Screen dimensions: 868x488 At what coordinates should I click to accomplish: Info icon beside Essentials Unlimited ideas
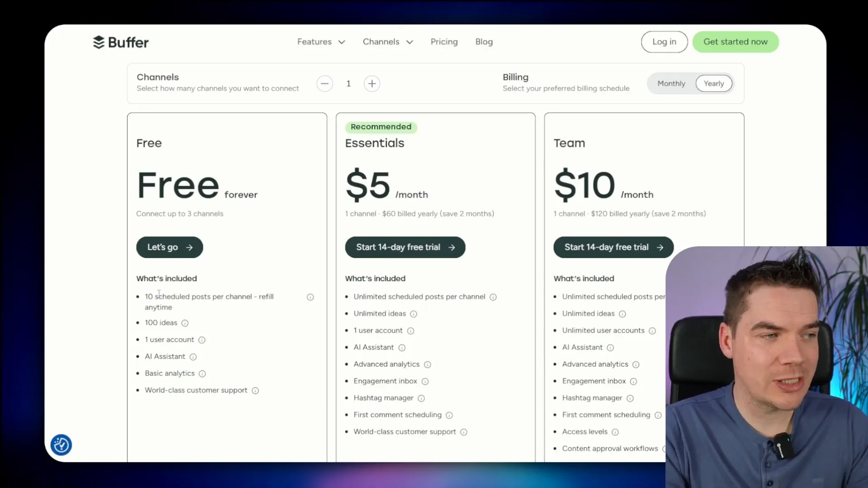(414, 314)
